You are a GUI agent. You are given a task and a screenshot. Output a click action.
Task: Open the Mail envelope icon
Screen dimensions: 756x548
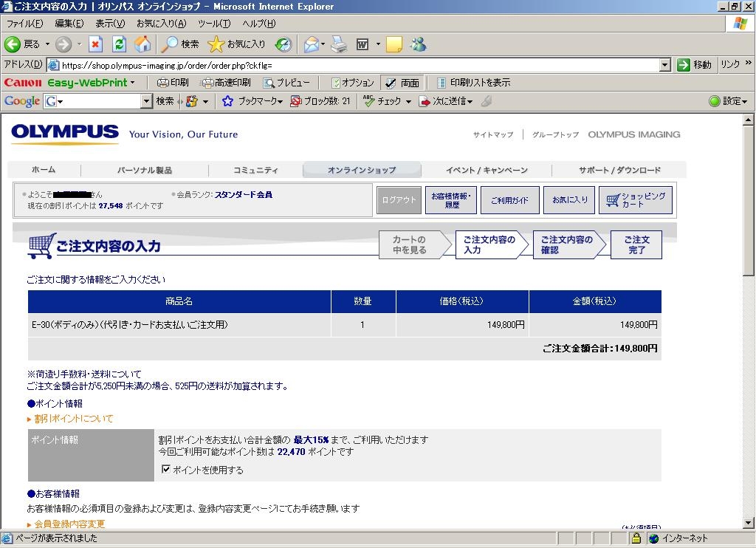point(311,44)
